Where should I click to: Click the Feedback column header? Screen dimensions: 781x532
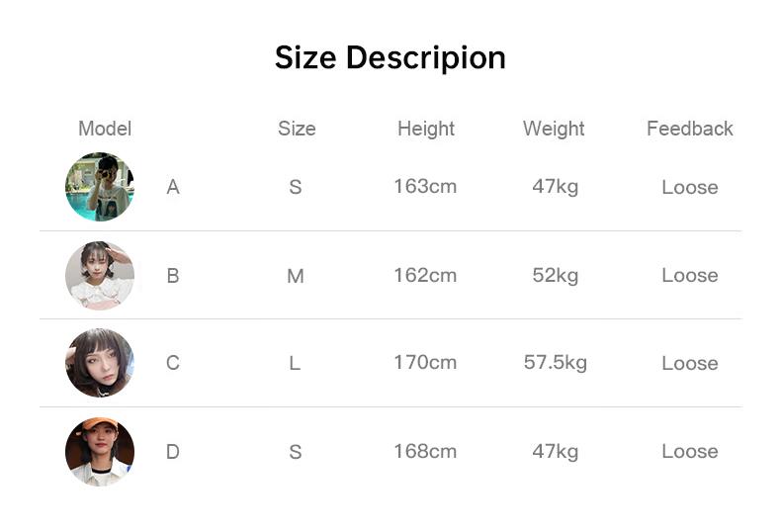[x=689, y=129]
